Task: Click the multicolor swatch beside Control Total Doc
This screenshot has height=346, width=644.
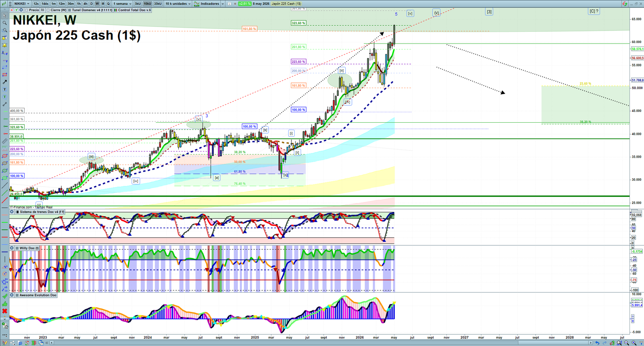Action: [x=116, y=10]
